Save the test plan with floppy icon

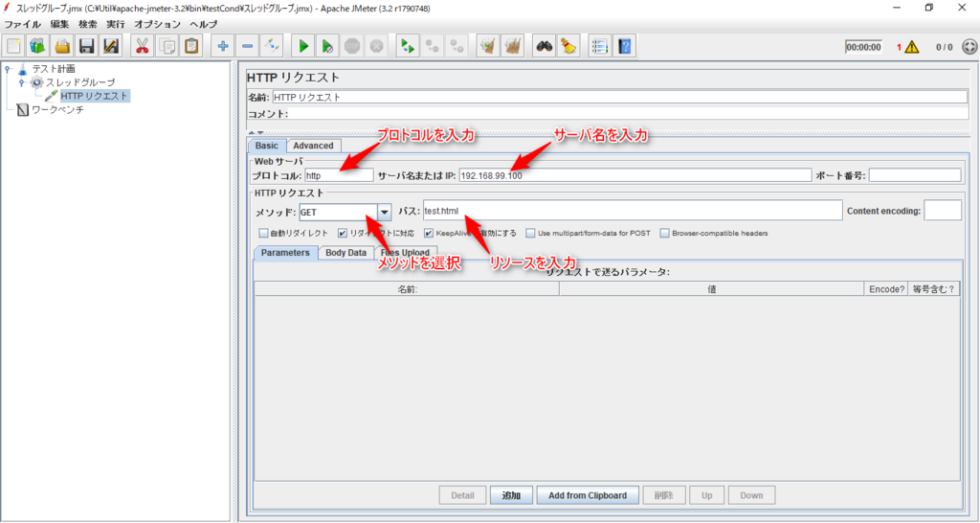(x=86, y=46)
